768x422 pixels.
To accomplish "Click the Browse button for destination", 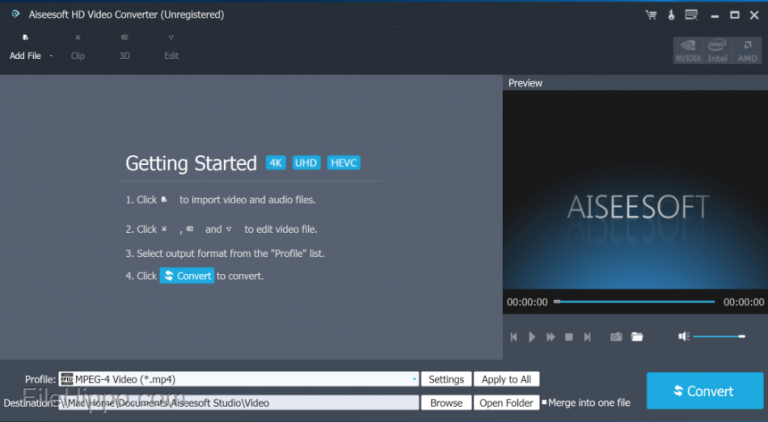I will coord(446,403).
